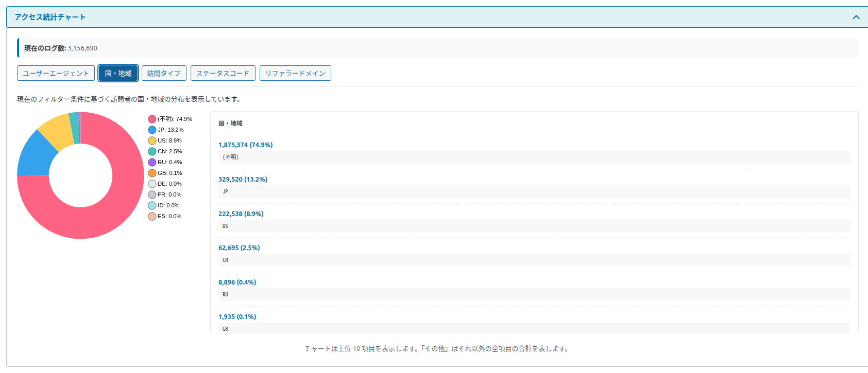This screenshot has width=868, height=373.
Task: Collapse the アクセス統計チャート panel chevron
Action: tap(856, 17)
